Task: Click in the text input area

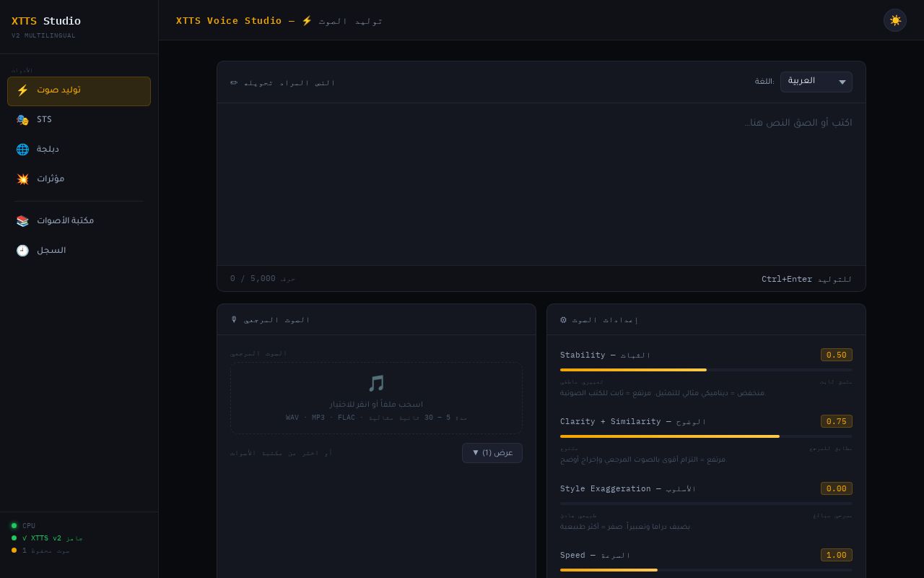Action: [x=541, y=184]
